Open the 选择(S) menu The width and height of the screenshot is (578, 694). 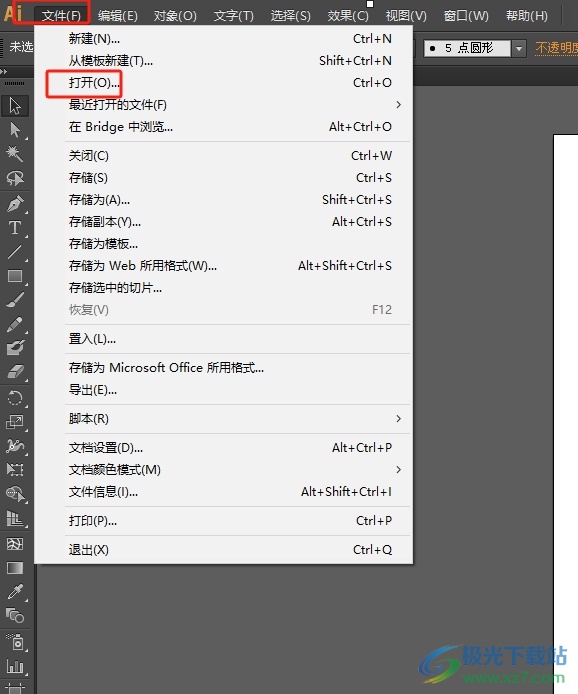[x=290, y=15]
